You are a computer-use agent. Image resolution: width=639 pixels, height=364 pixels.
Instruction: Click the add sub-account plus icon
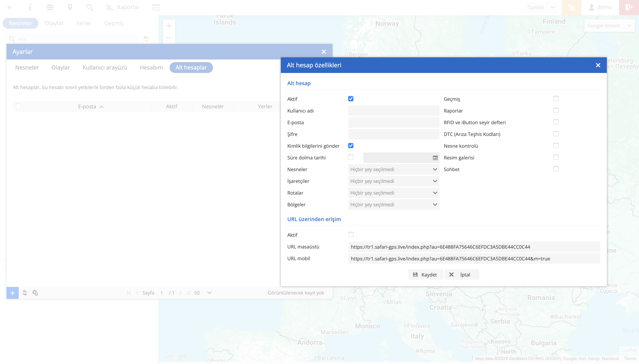13,293
